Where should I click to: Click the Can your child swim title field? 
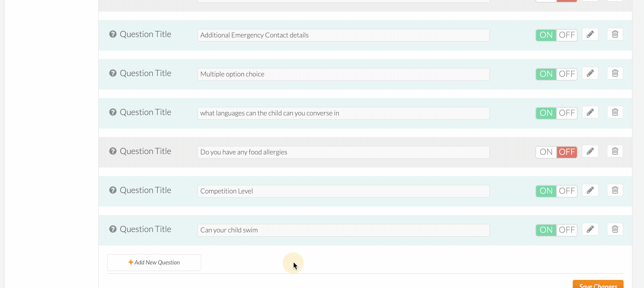click(343, 230)
